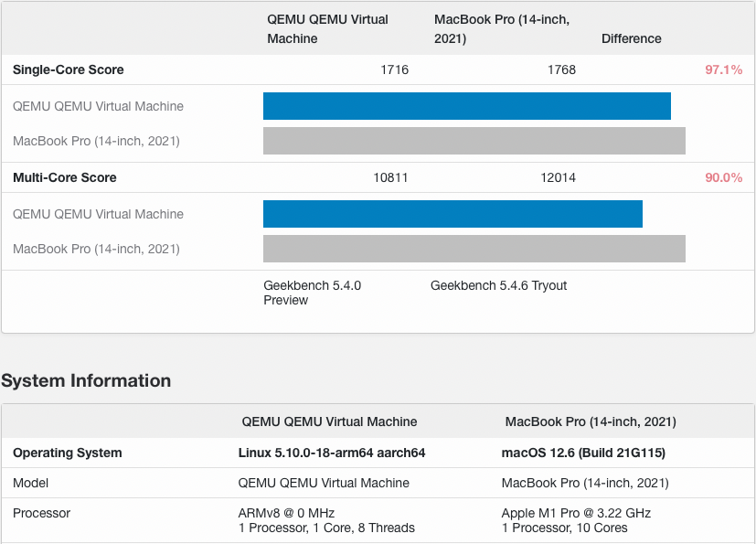Click the Operating System row label
Screen dimensions: 756x544
point(68,453)
